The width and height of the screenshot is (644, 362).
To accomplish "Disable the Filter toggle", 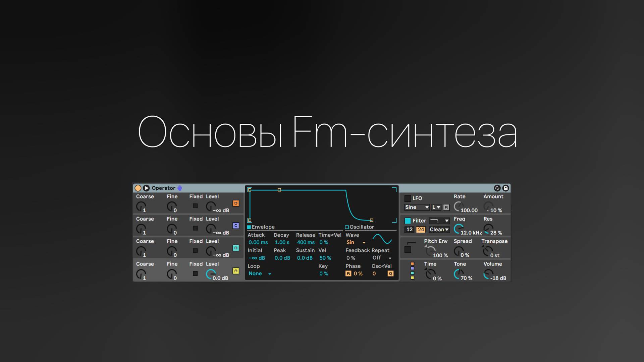I will click(408, 221).
